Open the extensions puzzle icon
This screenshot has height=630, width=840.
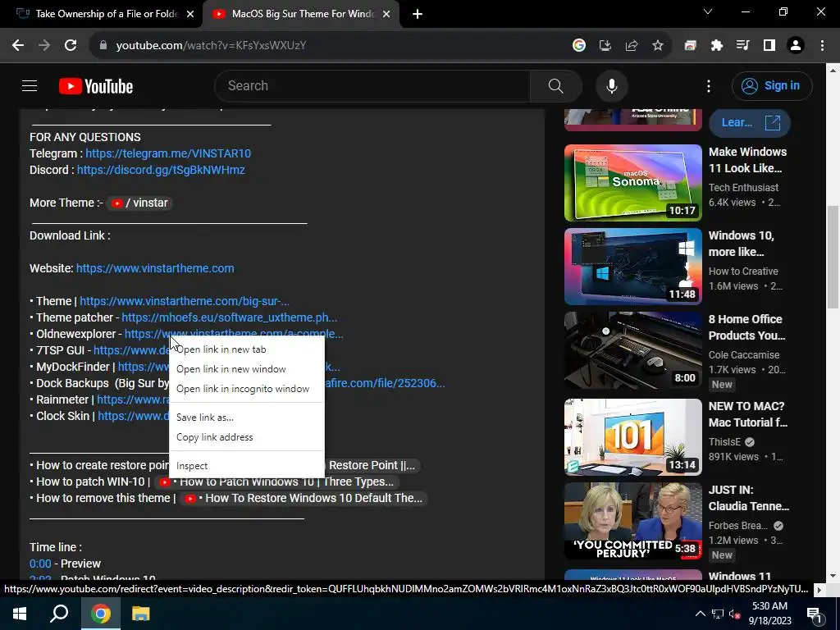[x=716, y=46]
